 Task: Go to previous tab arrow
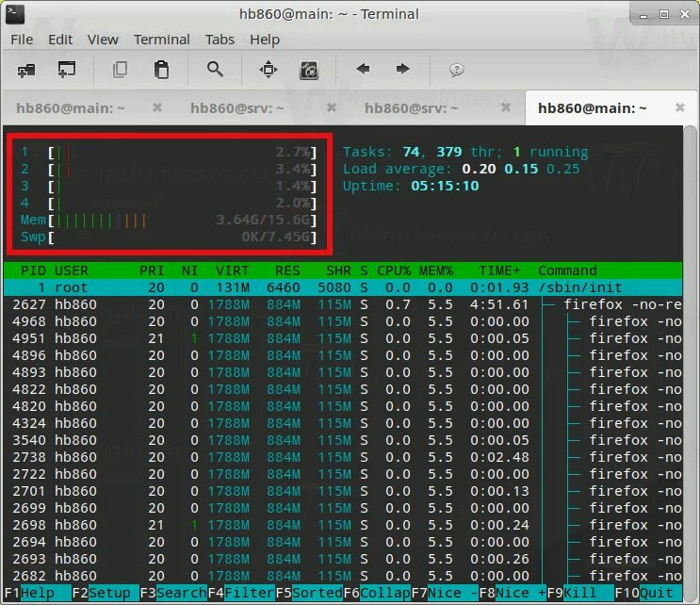coord(363,69)
